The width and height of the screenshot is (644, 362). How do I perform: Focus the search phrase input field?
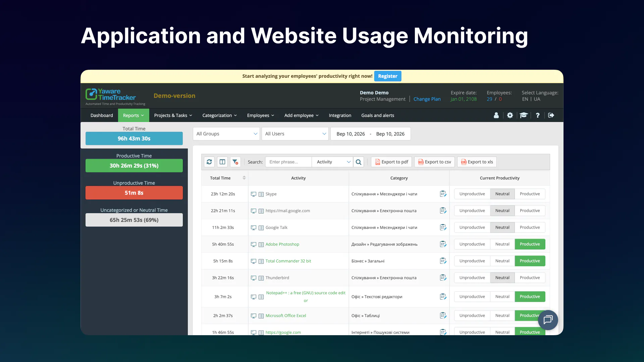288,162
